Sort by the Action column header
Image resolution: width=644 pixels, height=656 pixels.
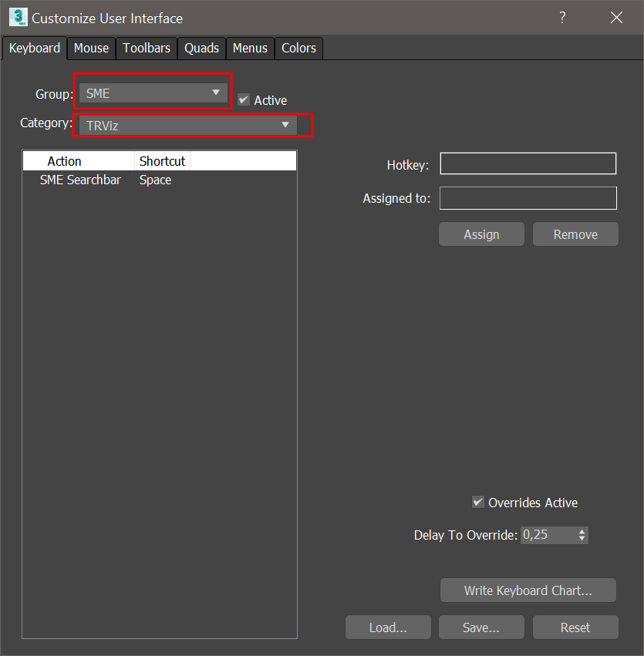[x=79, y=161]
